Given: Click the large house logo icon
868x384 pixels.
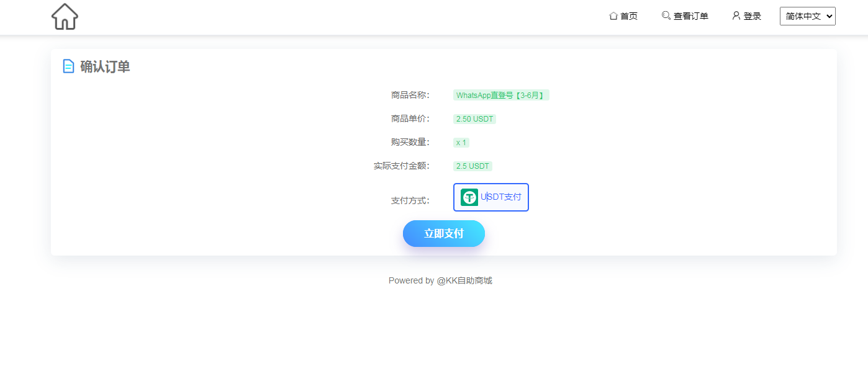Looking at the screenshot, I should tap(65, 17).
